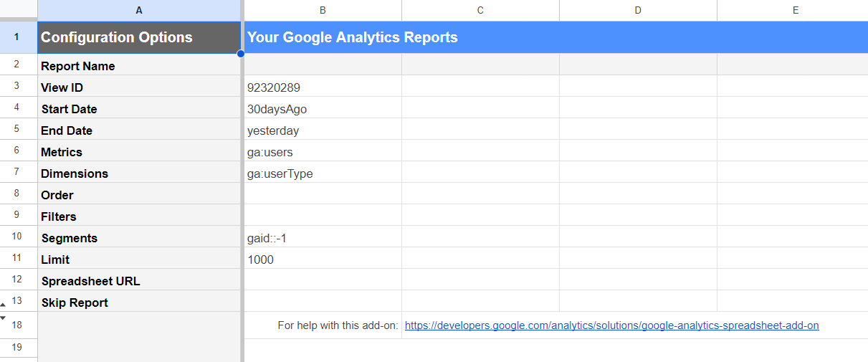Select the cell containing ga:users
The image size is (868, 362).
(323, 152)
